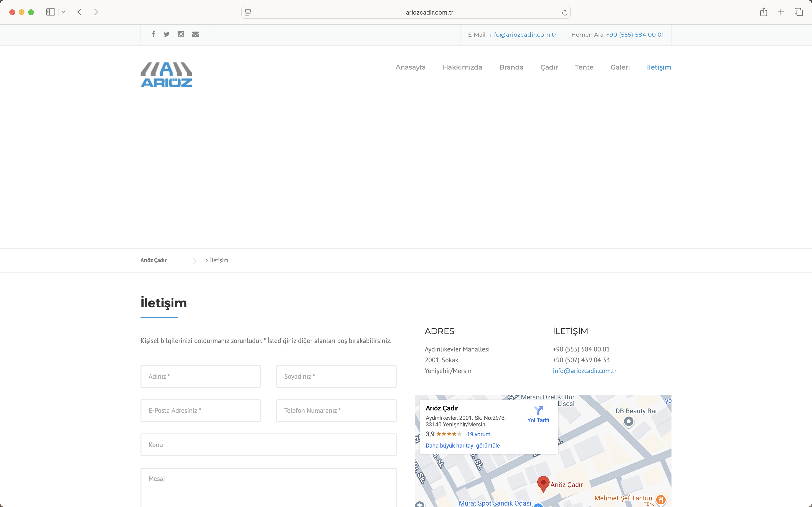Expand the sidebar dropdown chevron
The width and height of the screenshot is (812, 507).
tap(63, 12)
